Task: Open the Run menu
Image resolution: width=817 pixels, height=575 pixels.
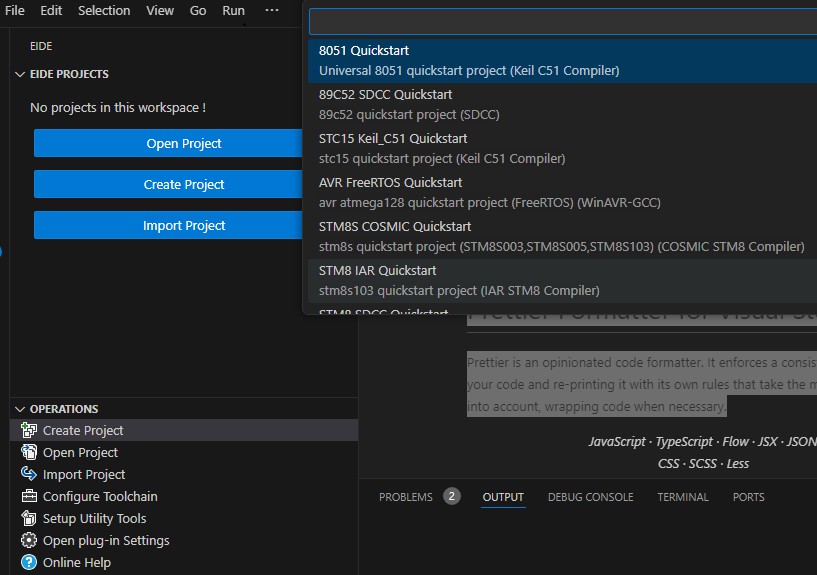Action: tap(233, 10)
